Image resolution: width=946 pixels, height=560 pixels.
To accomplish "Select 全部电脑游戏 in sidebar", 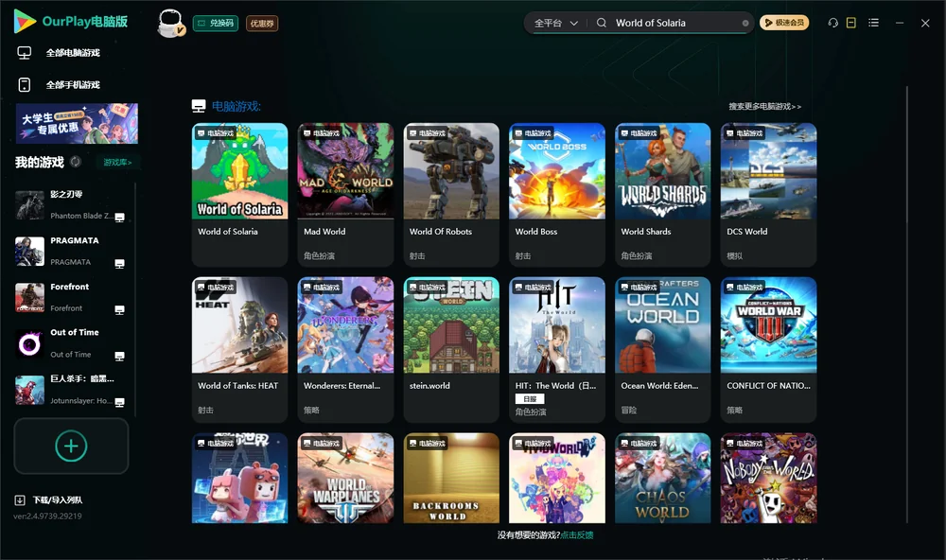I will click(73, 53).
